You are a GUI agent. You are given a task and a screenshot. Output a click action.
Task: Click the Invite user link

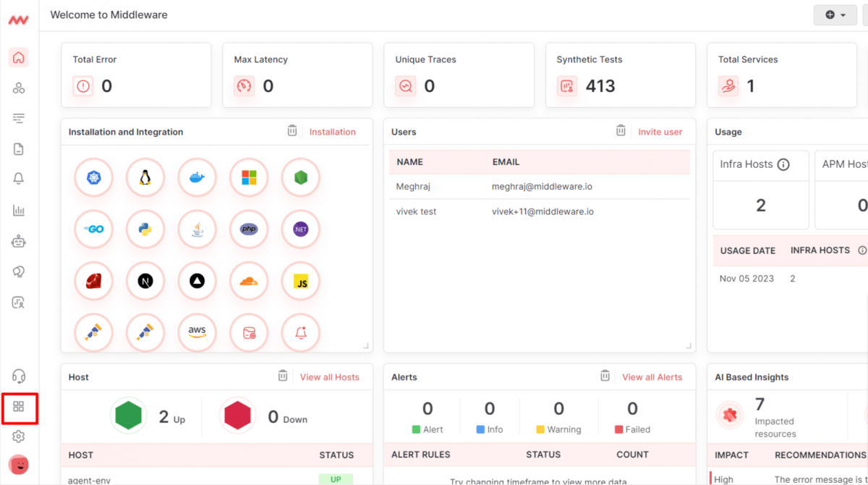point(660,132)
